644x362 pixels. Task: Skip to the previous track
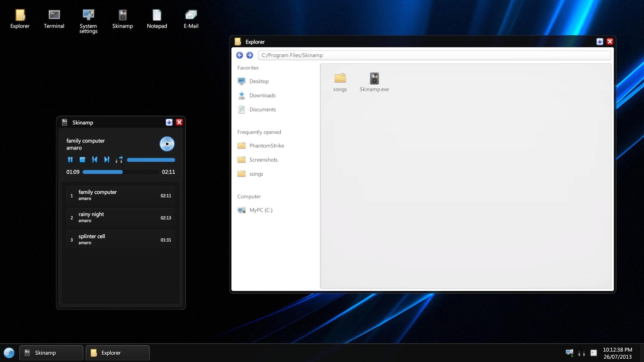click(95, 160)
